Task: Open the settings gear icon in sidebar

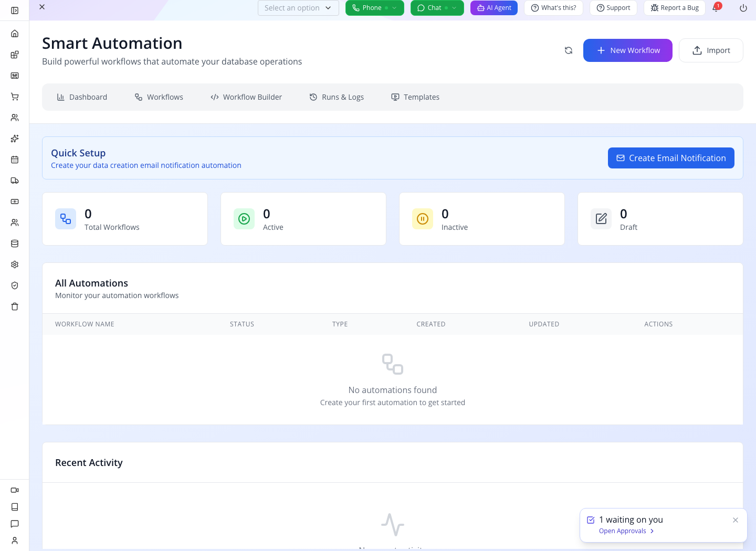Action: (15, 264)
